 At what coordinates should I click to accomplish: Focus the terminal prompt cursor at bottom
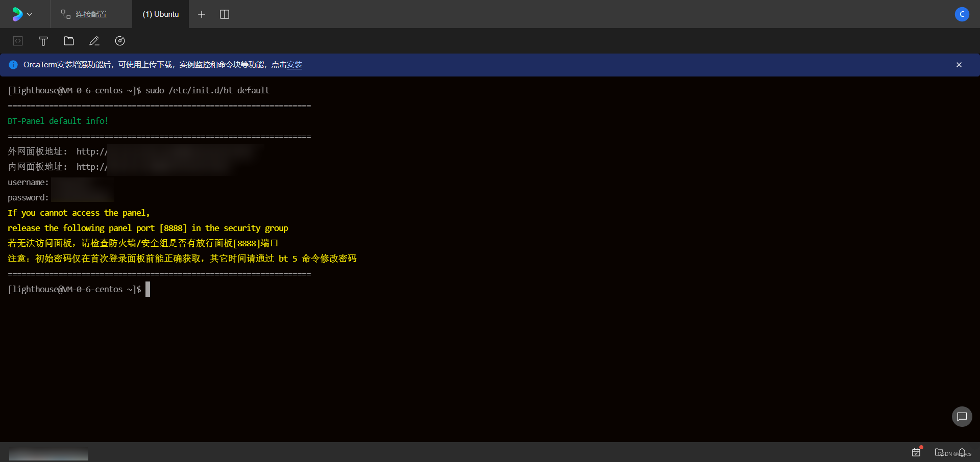(x=148, y=289)
